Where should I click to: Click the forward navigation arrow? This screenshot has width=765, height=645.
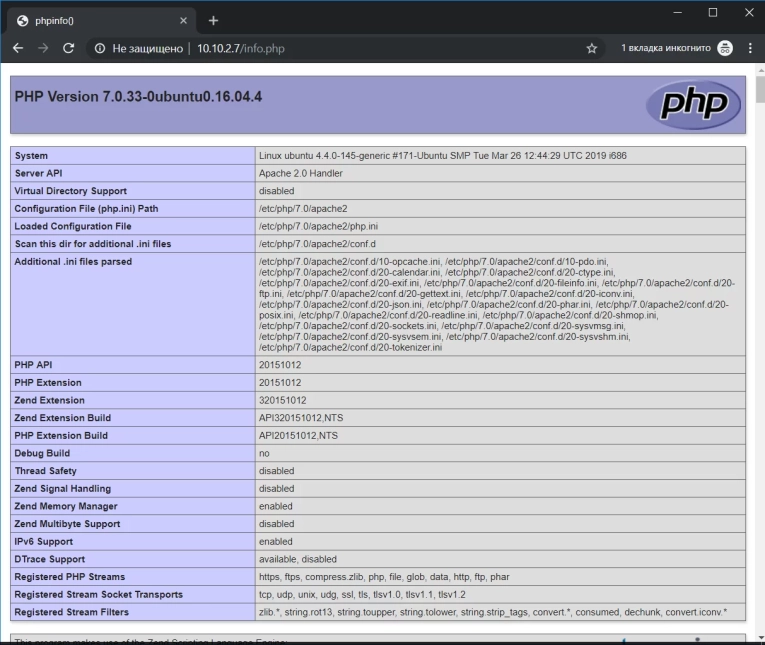[43, 48]
